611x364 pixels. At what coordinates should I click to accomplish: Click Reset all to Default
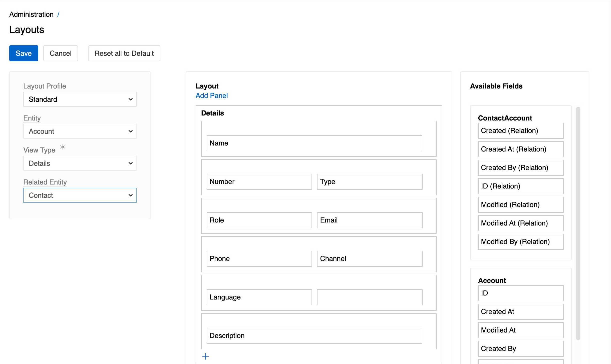point(124,53)
